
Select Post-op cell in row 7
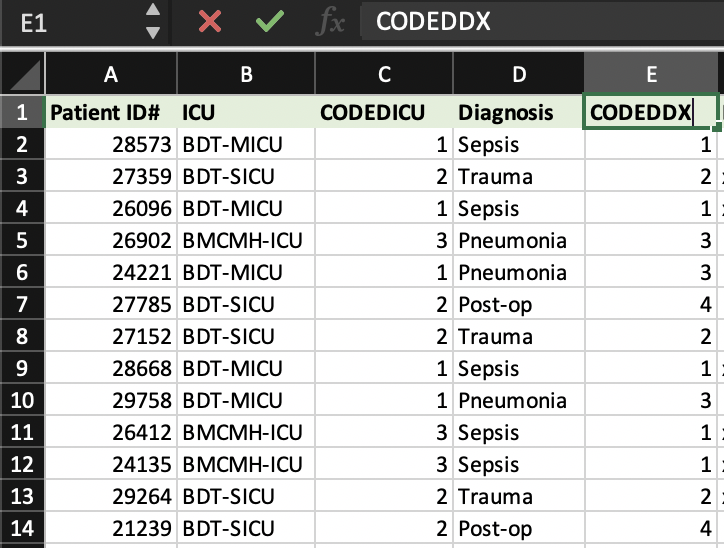click(518, 304)
